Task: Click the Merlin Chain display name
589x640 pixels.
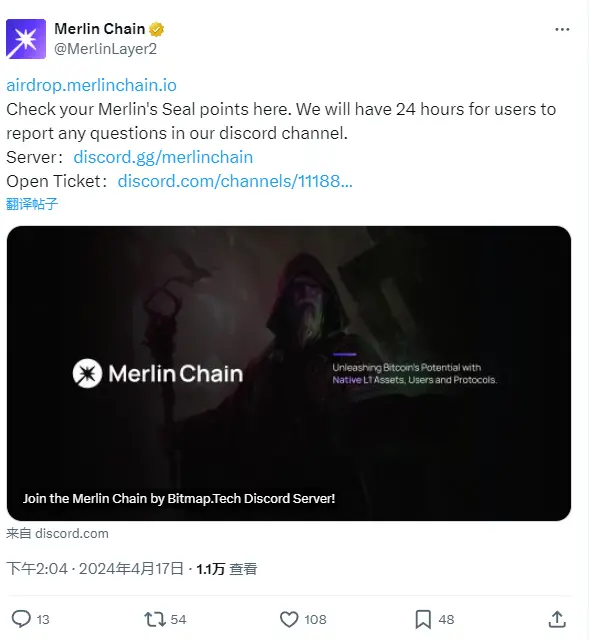Action: 100,29
